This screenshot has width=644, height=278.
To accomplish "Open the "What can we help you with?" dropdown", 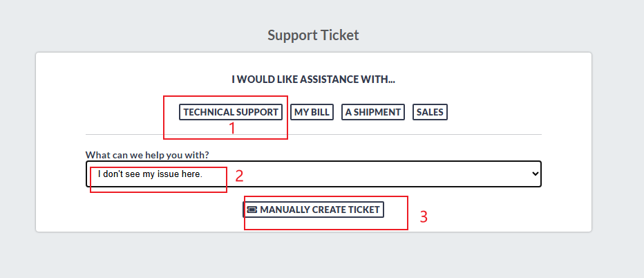I will [313, 174].
